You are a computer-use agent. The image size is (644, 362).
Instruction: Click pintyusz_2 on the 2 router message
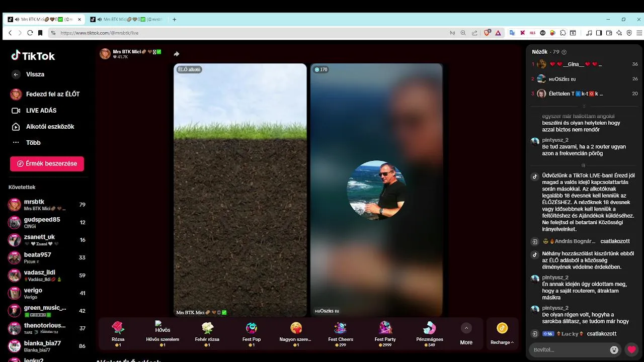click(555, 140)
